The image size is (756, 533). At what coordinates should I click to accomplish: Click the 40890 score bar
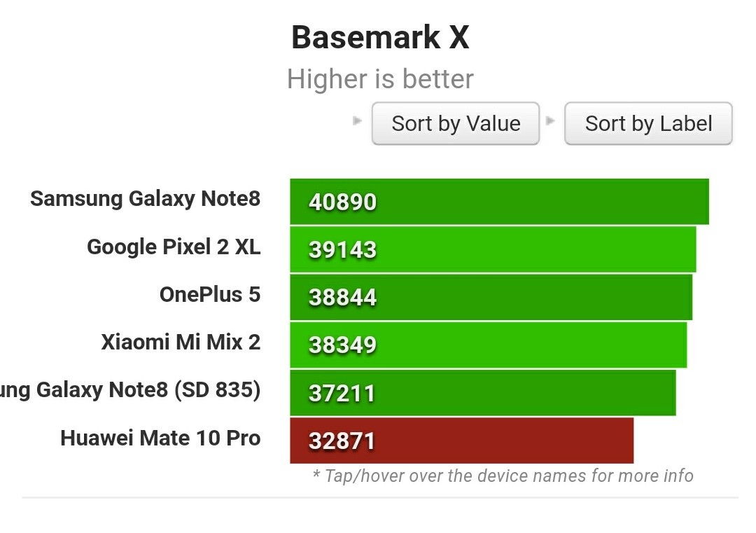tap(500, 202)
